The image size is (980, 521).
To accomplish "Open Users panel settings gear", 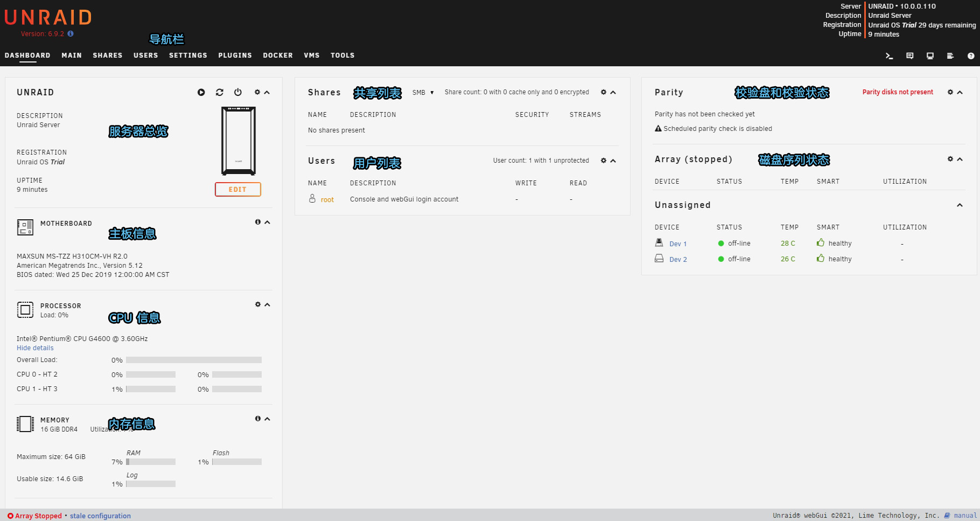I will (x=604, y=161).
